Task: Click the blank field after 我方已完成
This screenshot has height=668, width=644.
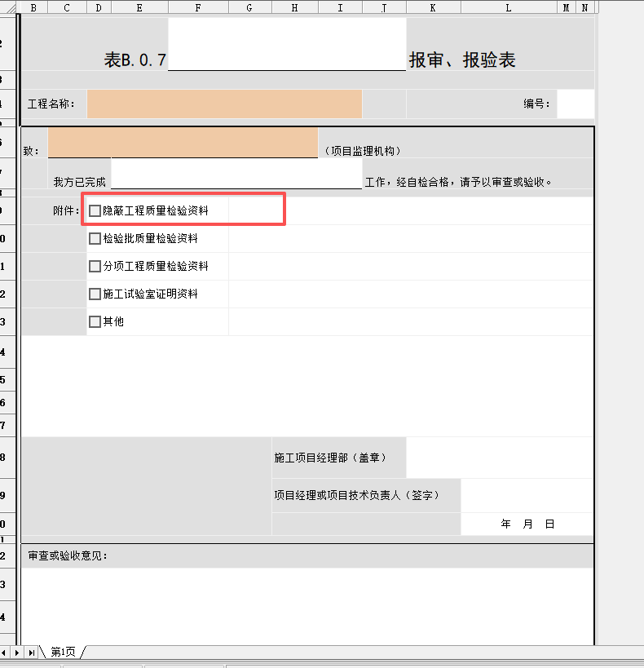Action: click(x=236, y=174)
